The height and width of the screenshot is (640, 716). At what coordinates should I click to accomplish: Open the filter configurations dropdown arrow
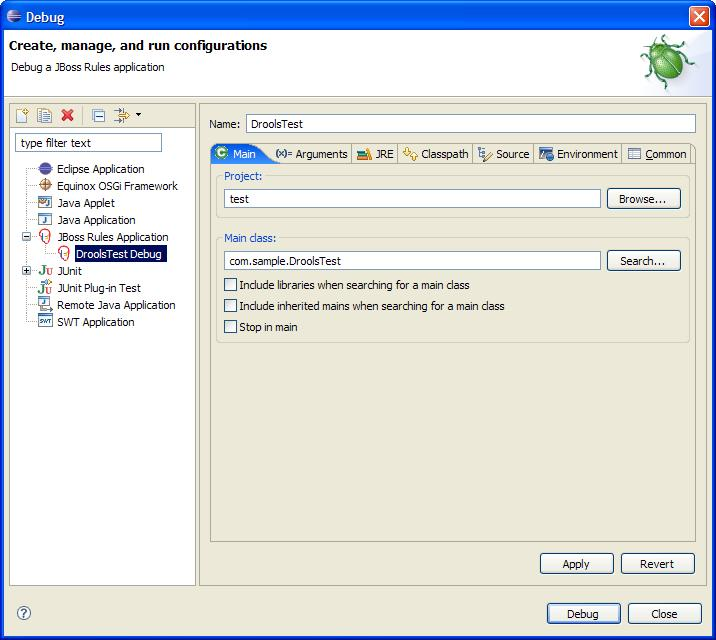[138, 115]
